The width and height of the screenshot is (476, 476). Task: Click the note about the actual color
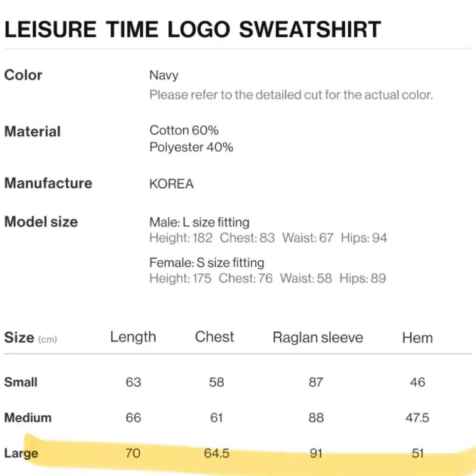(291, 95)
